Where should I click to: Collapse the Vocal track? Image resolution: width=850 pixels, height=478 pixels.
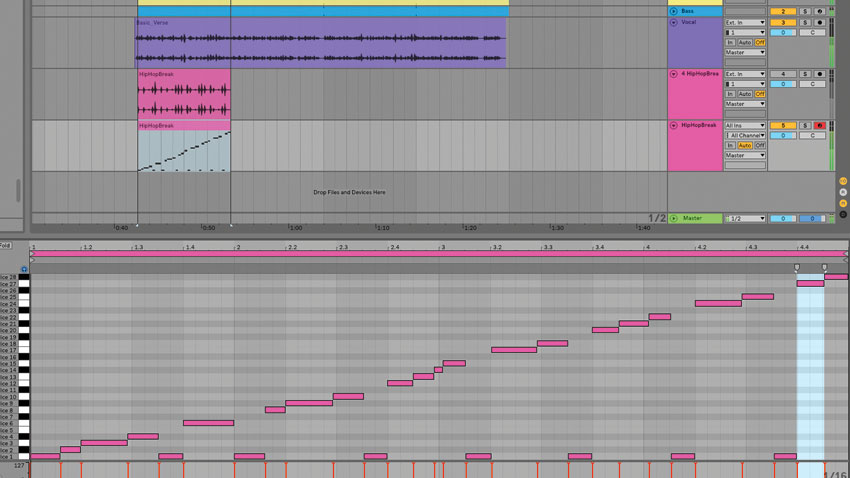[673, 22]
